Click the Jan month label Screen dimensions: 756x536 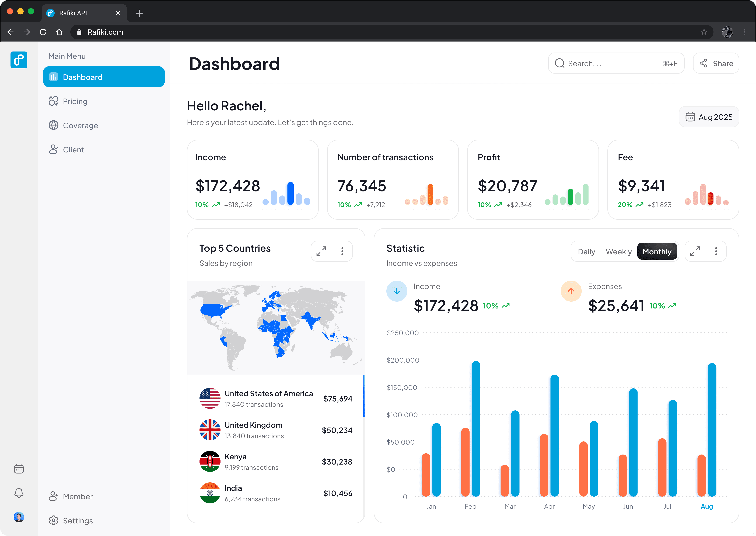(x=431, y=506)
